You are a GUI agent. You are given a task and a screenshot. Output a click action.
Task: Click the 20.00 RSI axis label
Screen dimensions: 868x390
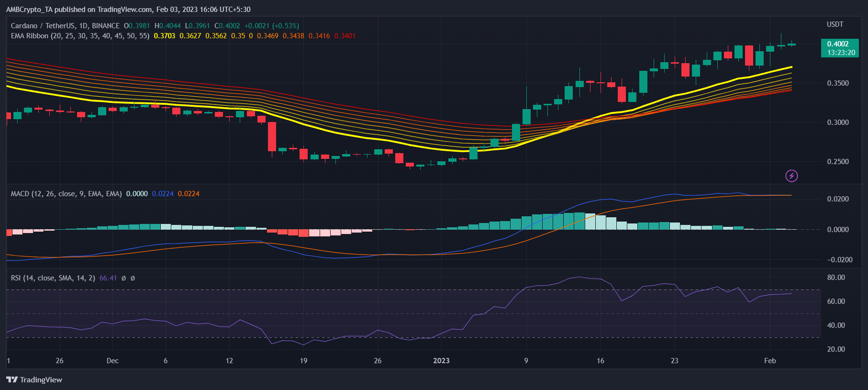836,349
